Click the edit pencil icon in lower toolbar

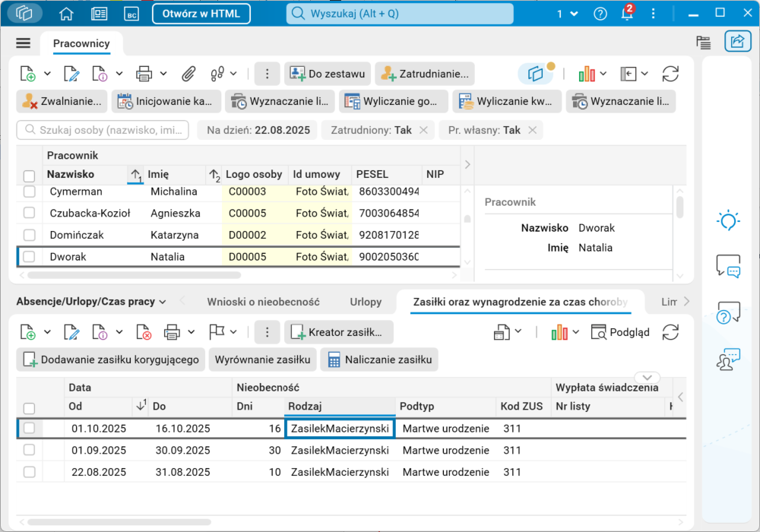point(71,332)
